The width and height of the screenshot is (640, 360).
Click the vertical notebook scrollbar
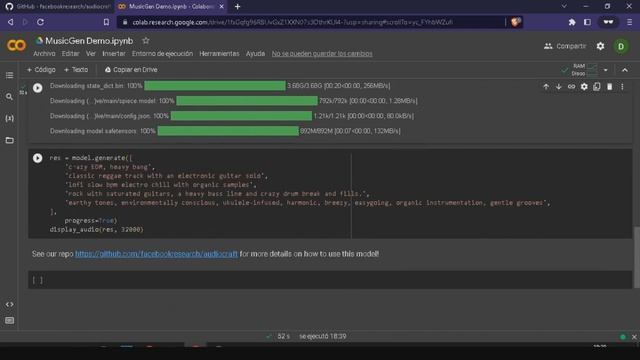pyautogui.click(x=636, y=257)
